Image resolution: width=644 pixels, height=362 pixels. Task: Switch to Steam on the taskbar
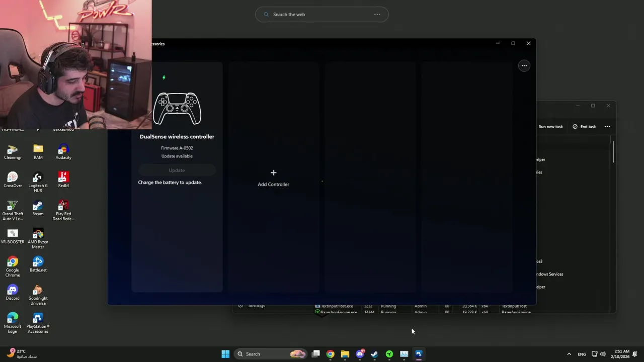(374, 354)
